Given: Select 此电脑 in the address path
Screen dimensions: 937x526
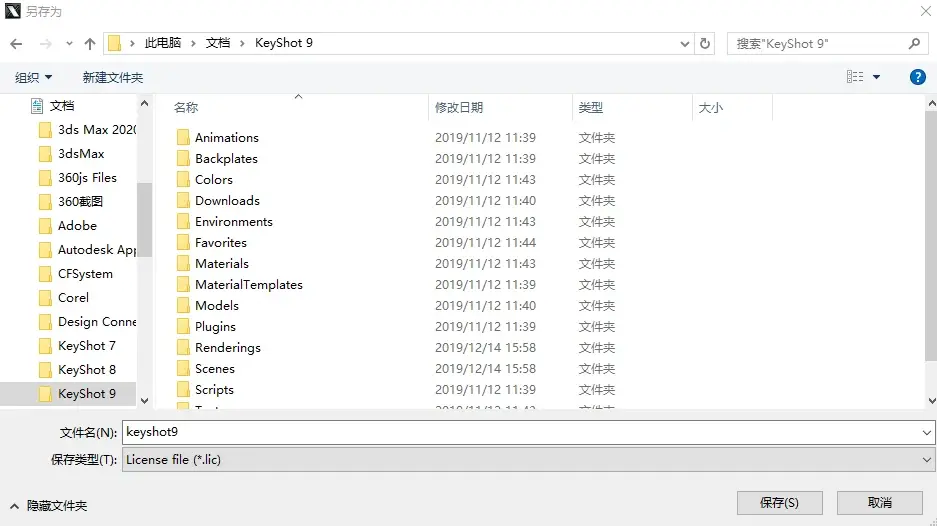Looking at the screenshot, I should (163, 43).
